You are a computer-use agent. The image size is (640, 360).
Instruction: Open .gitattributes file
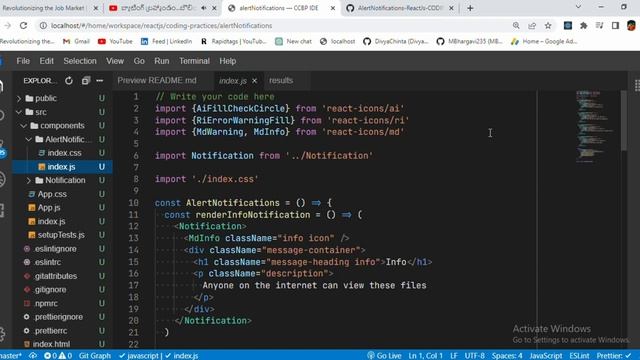point(56,276)
